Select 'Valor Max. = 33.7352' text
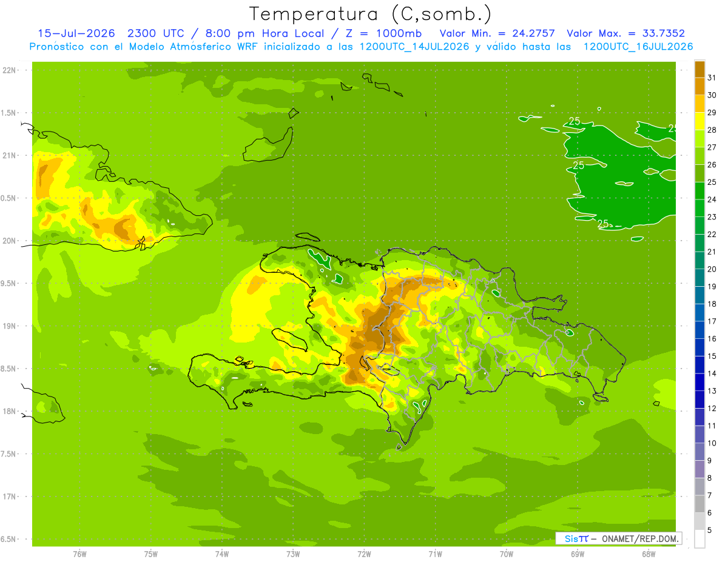The width and height of the screenshot is (728, 562). [x=626, y=33]
